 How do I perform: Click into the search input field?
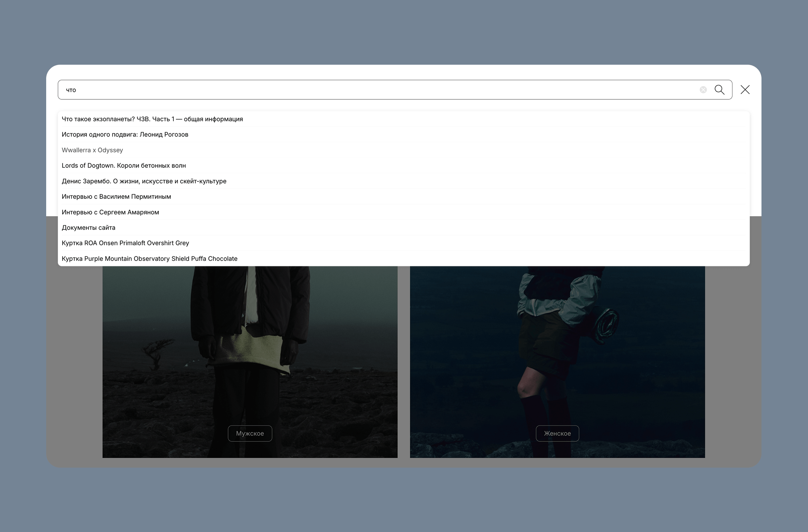click(x=350, y=90)
